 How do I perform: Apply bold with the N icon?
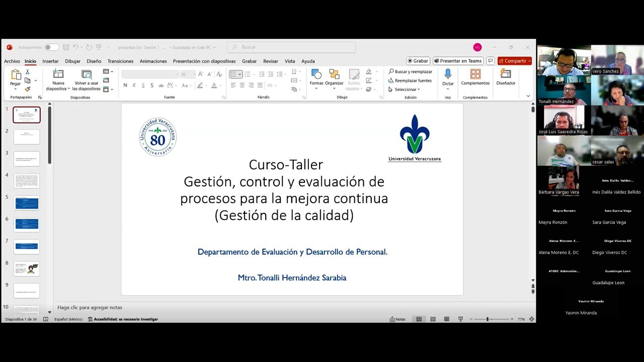(125, 85)
